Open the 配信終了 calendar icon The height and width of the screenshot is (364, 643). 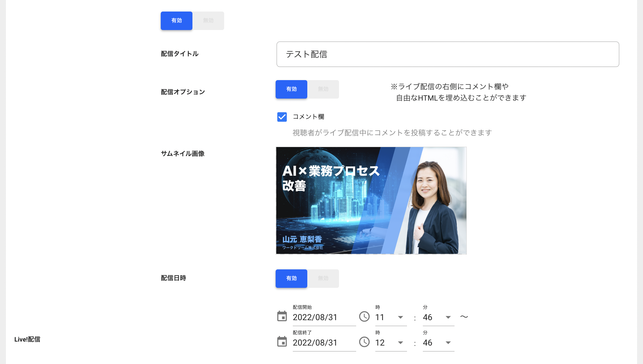pos(282,342)
